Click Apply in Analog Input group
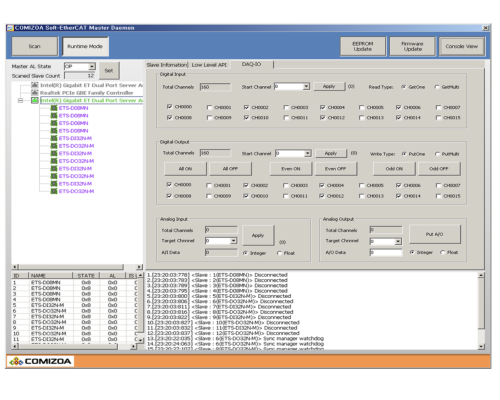 point(258,235)
